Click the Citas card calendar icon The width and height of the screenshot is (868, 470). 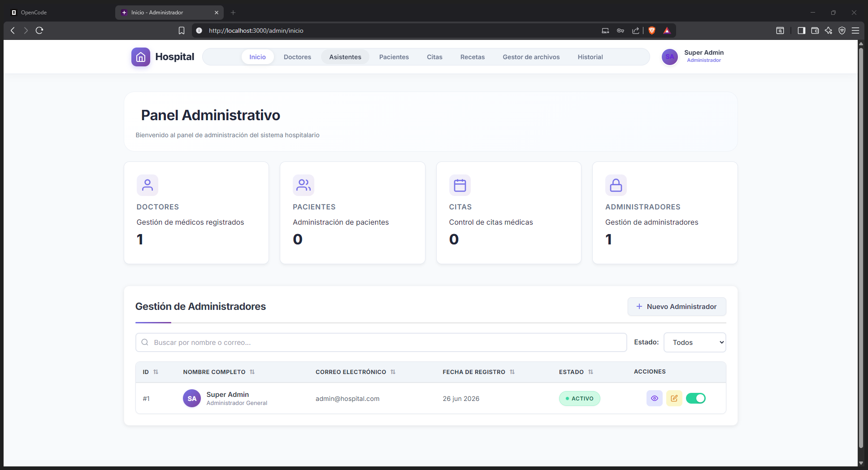click(x=460, y=185)
